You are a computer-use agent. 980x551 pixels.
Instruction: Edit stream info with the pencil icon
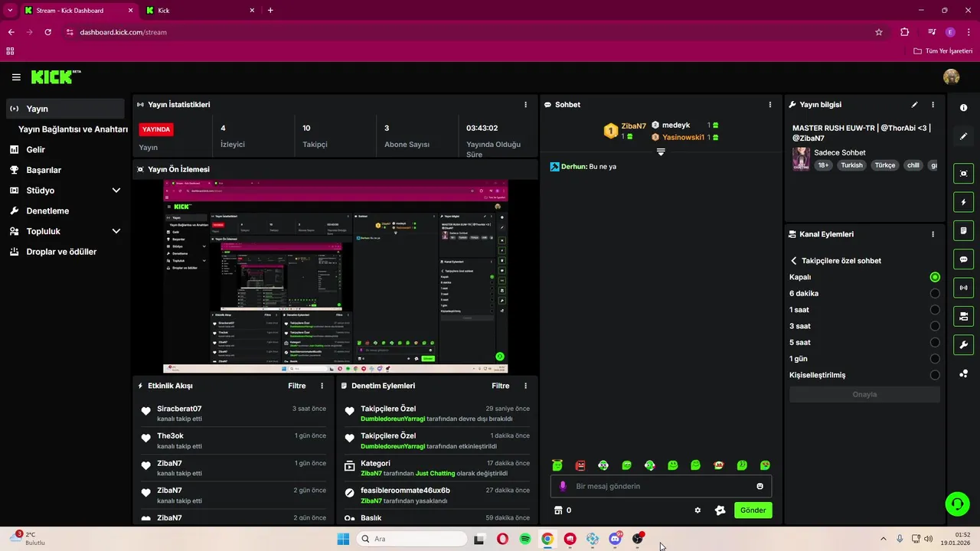pyautogui.click(x=914, y=105)
